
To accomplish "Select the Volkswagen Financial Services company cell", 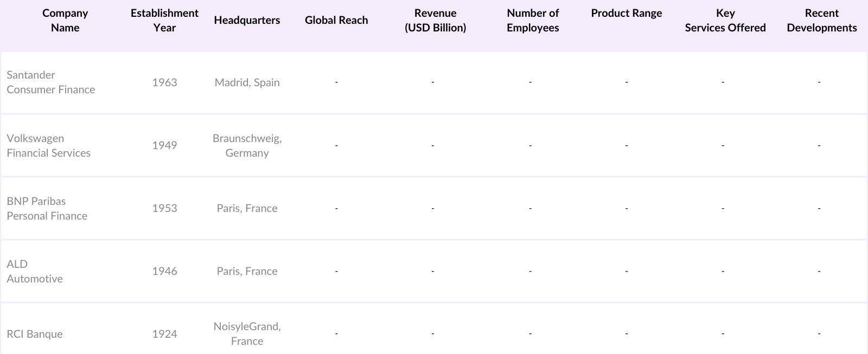I will 49,145.
